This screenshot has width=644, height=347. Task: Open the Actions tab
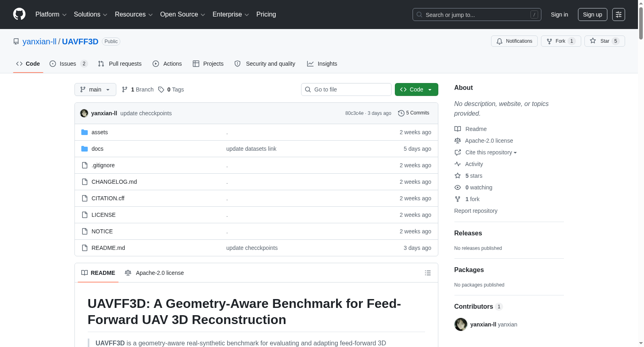pos(167,64)
